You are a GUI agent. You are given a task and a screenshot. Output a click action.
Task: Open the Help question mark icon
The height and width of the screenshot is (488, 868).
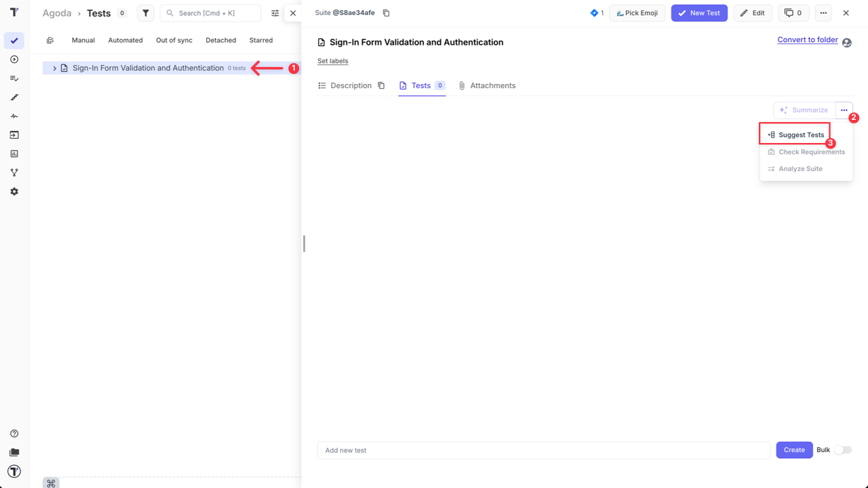coord(14,433)
